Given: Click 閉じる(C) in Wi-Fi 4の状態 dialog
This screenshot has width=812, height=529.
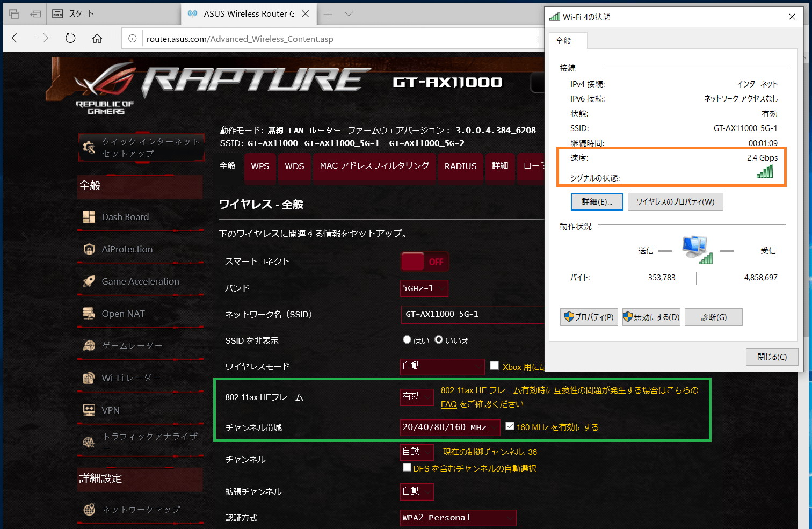Looking at the screenshot, I should click(772, 357).
